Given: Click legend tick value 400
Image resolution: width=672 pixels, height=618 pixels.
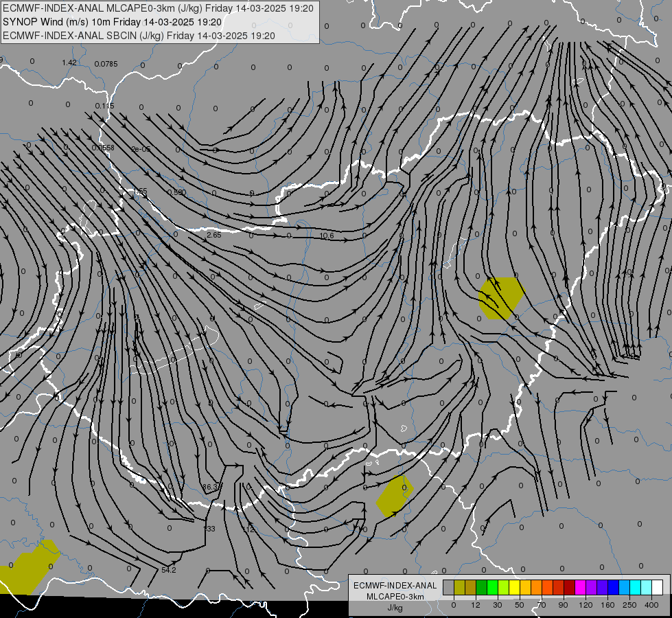Looking at the screenshot, I should point(651,605).
